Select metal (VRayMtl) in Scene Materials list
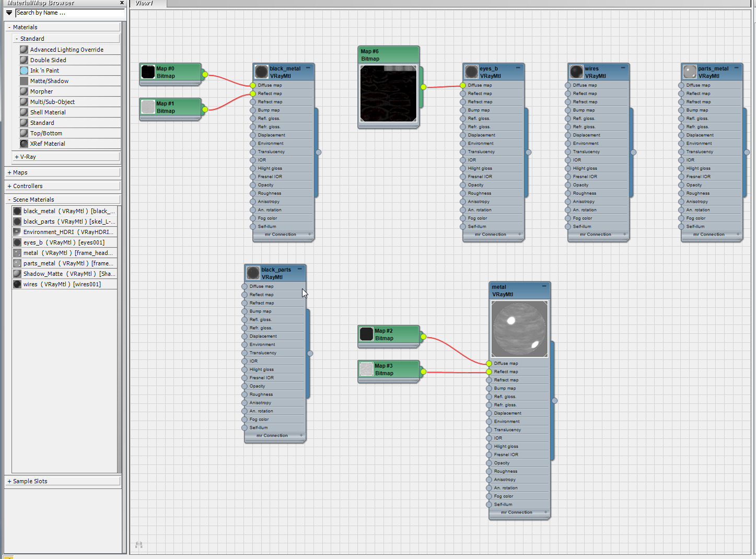This screenshot has width=756, height=559. (x=64, y=253)
